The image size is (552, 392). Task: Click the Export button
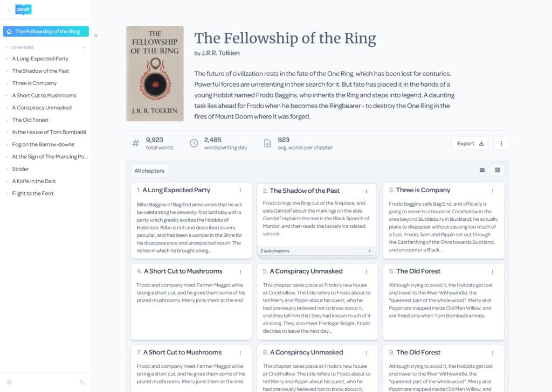(470, 143)
